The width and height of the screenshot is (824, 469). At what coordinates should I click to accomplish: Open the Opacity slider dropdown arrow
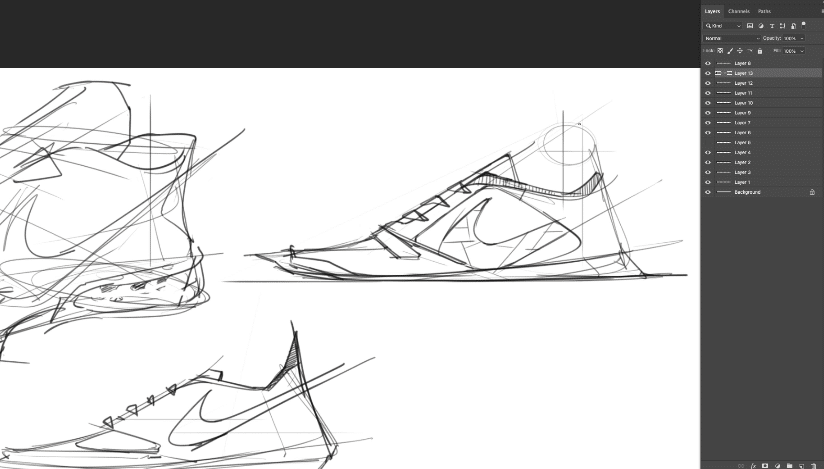point(802,38)
